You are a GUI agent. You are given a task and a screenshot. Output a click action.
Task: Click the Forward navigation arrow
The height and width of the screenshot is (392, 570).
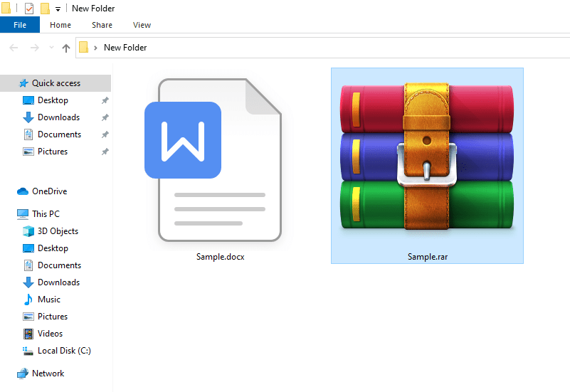[x=35, y=48]
